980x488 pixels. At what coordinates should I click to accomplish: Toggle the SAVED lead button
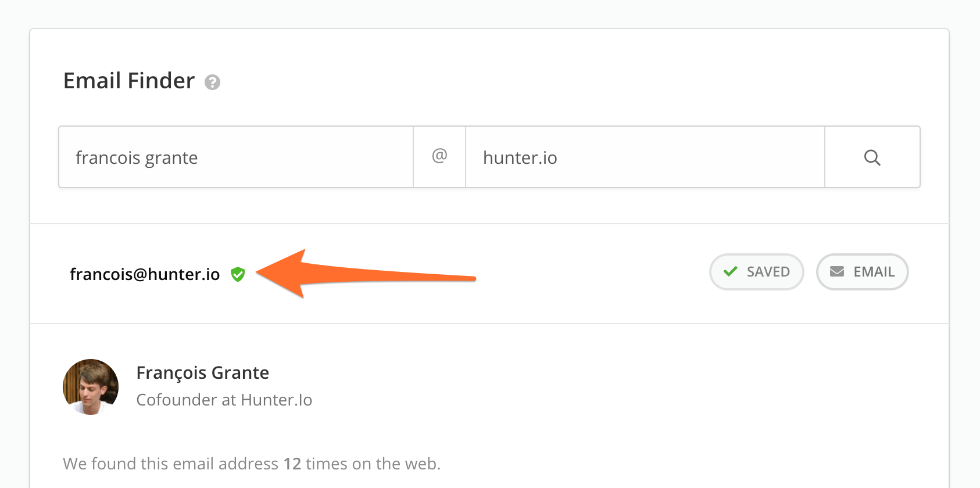coord(756,272)
